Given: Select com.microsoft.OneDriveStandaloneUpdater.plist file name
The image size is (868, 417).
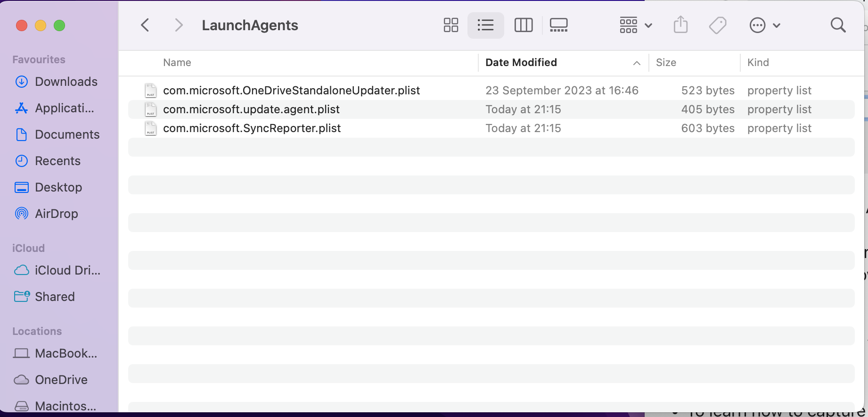Looking at the screenshot, I should 291,91.
